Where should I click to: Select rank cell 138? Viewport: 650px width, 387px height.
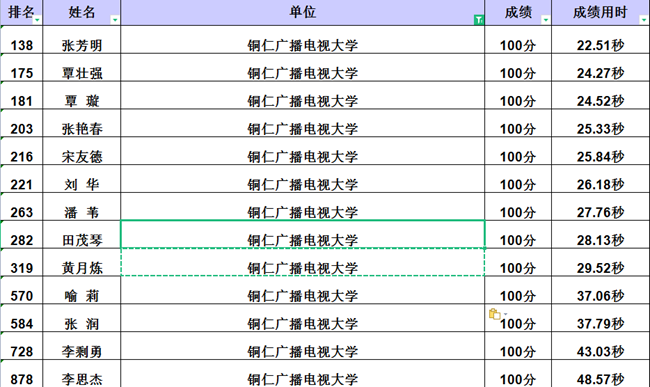(x=22, y=40)
